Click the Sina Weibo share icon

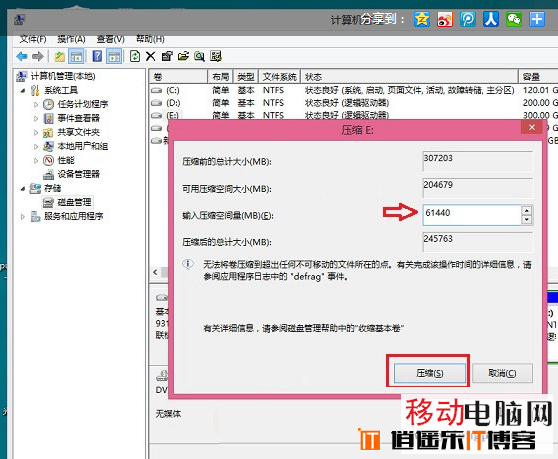click(445, 19)
